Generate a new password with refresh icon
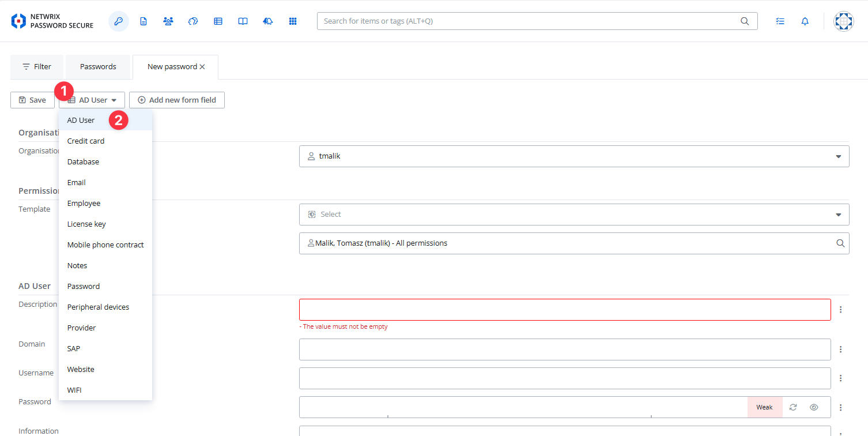This screenshot has height=436, width=868. tap(792, 407)
